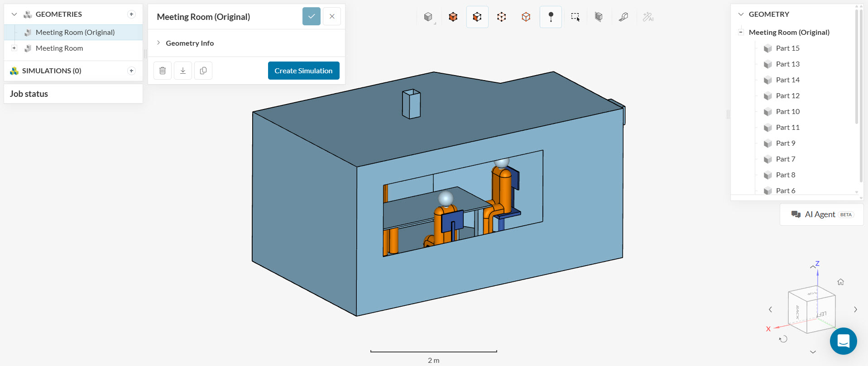Open the cutting plane tool
This screenshot has width=868, height=366.
click(599, 17)
